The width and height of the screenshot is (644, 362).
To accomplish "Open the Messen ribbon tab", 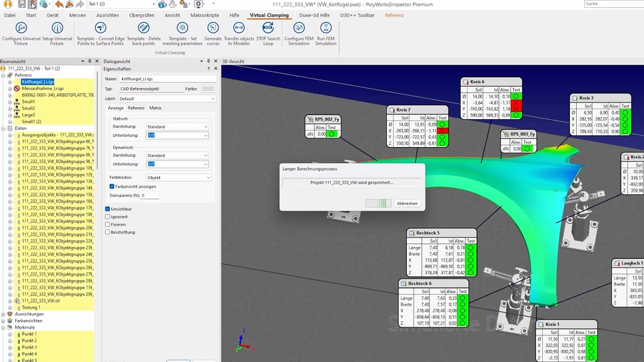I will tap(77, 15).
